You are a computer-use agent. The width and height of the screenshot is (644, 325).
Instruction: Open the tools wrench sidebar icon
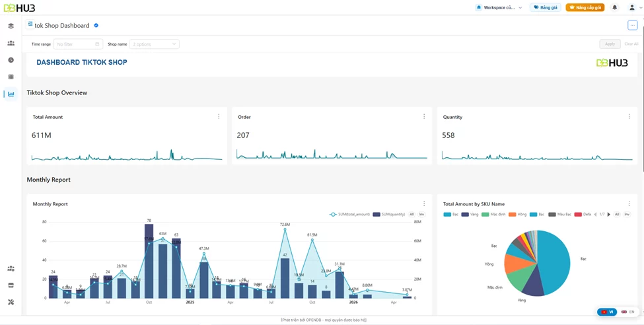pyautogui.click(x=11, y=302)
